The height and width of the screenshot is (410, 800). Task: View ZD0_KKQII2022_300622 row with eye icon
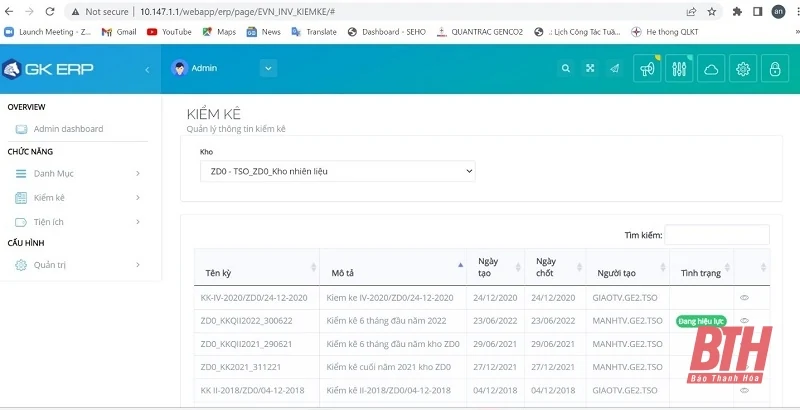744,320
